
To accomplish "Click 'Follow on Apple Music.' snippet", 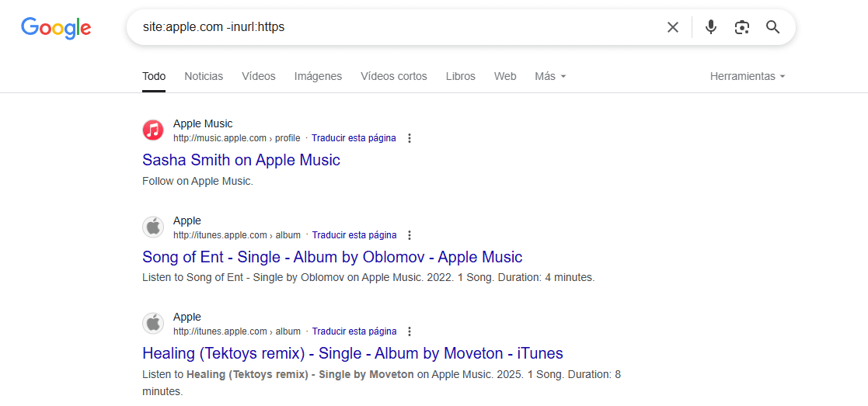I will 197,181.
